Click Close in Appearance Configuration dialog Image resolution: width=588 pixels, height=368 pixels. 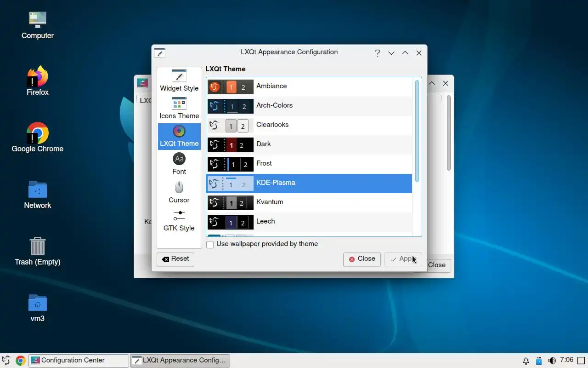pos(362,259)
